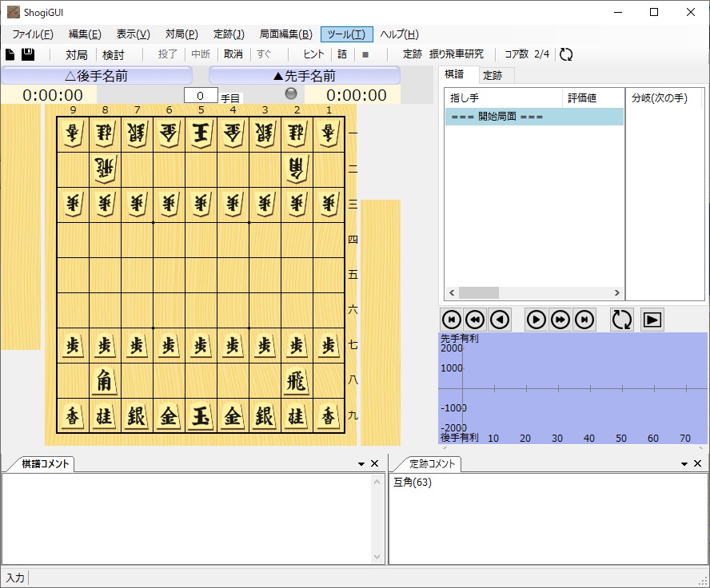Image resolution: width=710 pixels, height=588 pixels.
Task: Open the 局面編集(B) menu
Action: click(x=285, y=34)
